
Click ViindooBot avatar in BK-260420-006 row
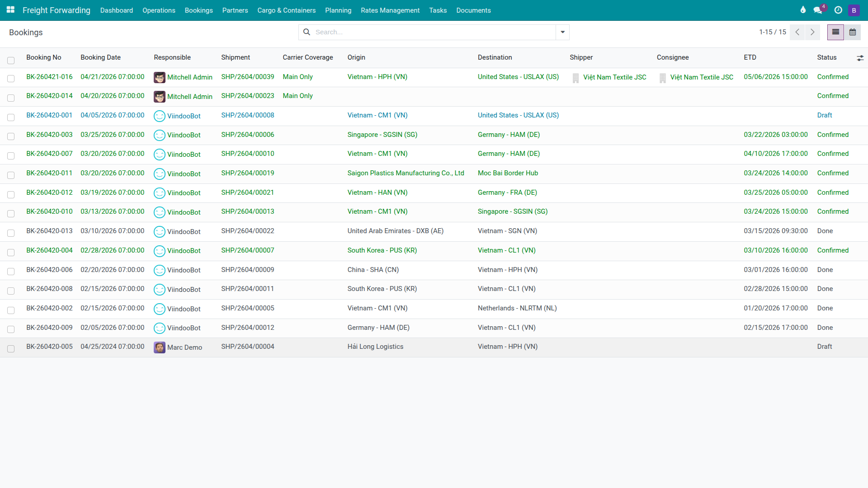click(160, 270)
